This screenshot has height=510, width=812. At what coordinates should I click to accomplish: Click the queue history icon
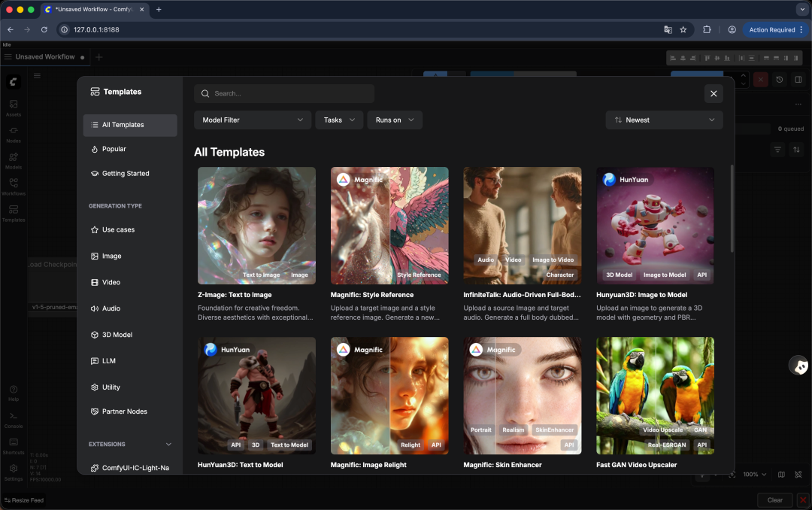pyautogui.click(x=779, y=80)
